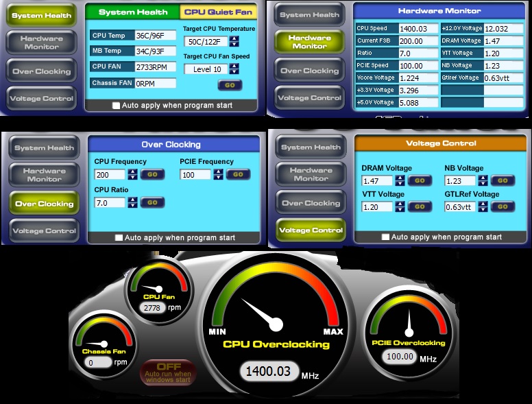Apply CPU Frequency with its GO button
The image size is (532, 404).
coord(152,174)
